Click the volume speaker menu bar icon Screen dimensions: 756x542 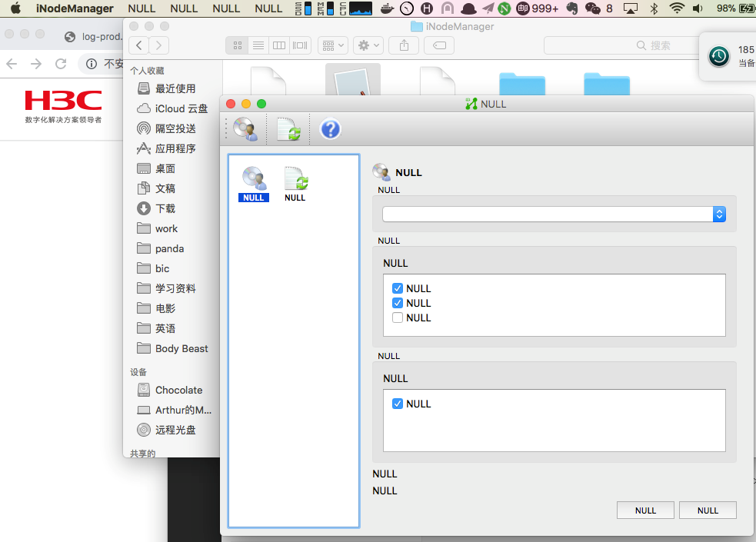698,8
